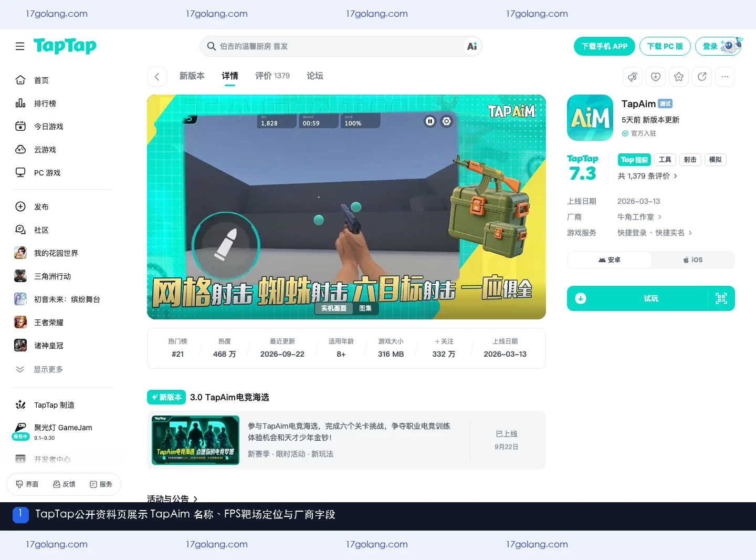Click 下载 PC 版 button

point(665,46)
